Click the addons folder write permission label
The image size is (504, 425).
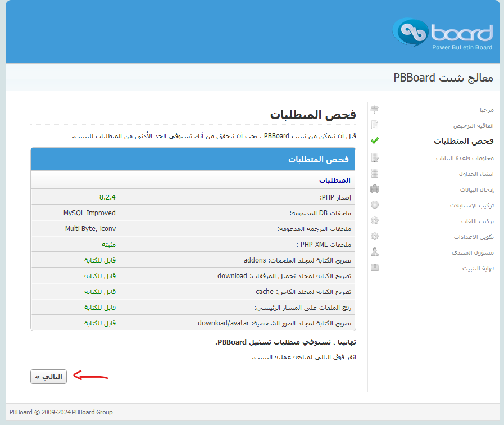[297, 260]
